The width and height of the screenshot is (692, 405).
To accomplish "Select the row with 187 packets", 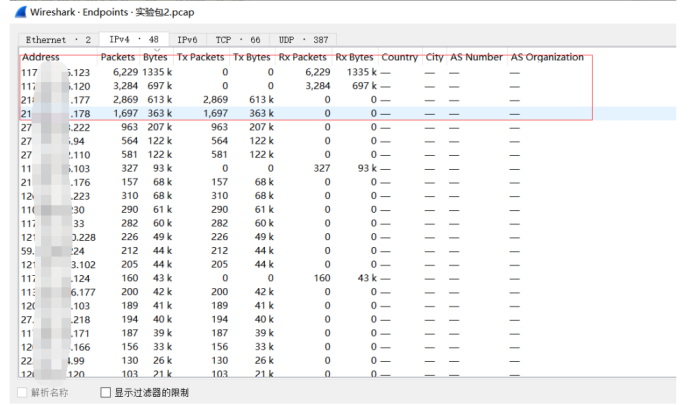I will (x=348, y=333).
